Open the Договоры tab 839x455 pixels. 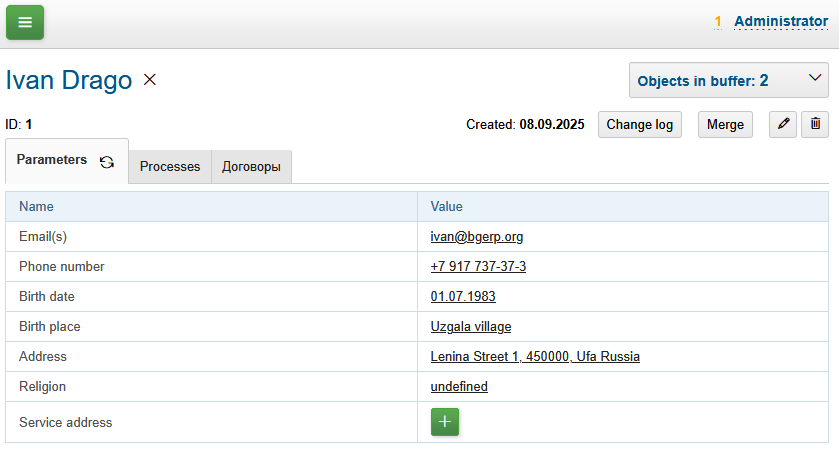(251, 167)
